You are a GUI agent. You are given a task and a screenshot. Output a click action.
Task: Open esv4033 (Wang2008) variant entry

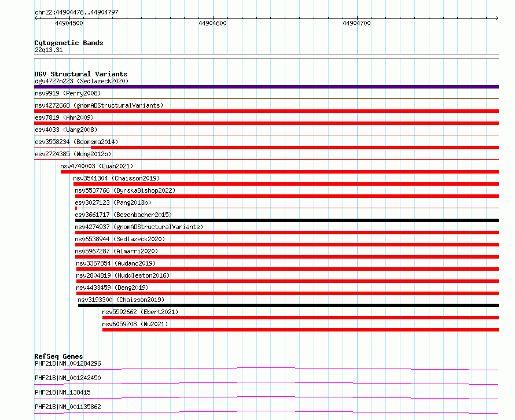pos(66,130)
